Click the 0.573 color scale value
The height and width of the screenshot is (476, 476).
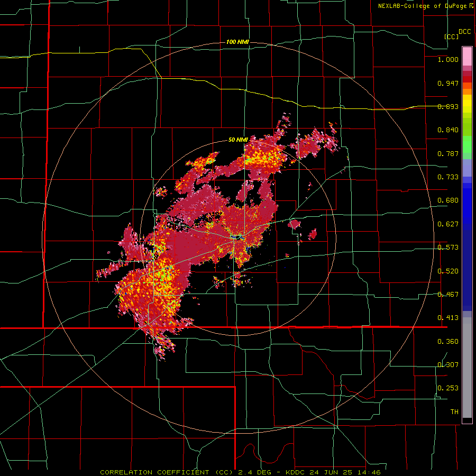[x=448, y=248]
